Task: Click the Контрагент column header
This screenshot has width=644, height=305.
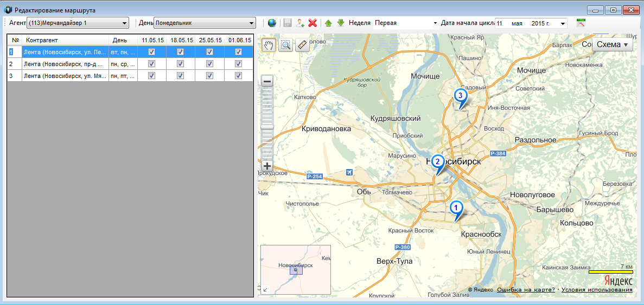Action: (41, 40)
